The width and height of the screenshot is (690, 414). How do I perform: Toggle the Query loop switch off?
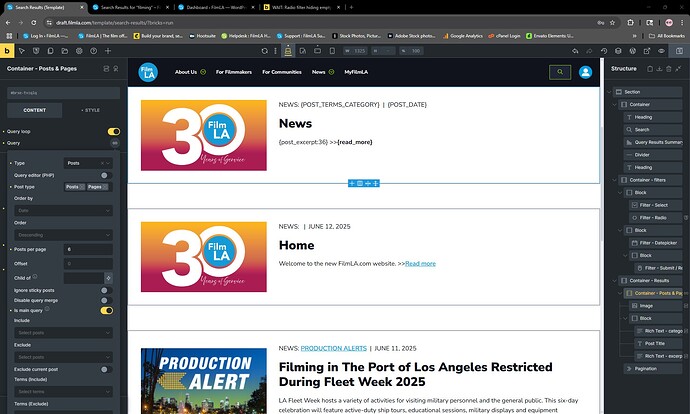tap(113, 131)
